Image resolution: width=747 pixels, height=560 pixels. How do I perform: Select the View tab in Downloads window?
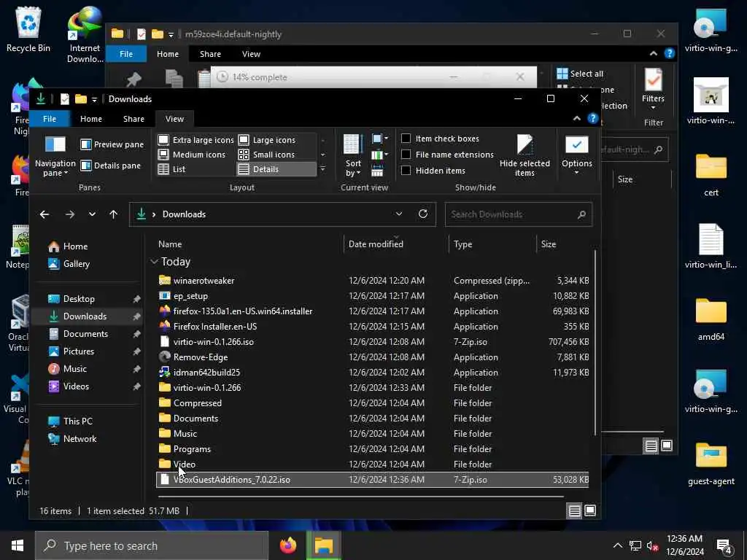pos(174,119)
